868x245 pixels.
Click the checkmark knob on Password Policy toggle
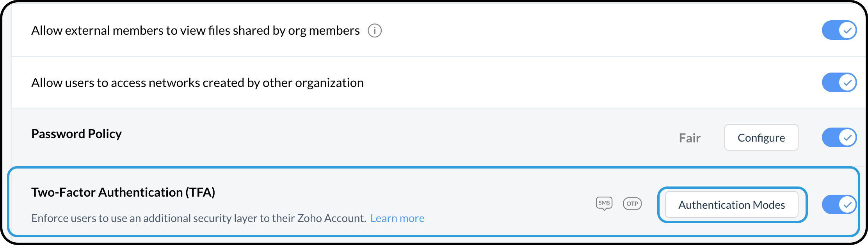click(847, 137)
